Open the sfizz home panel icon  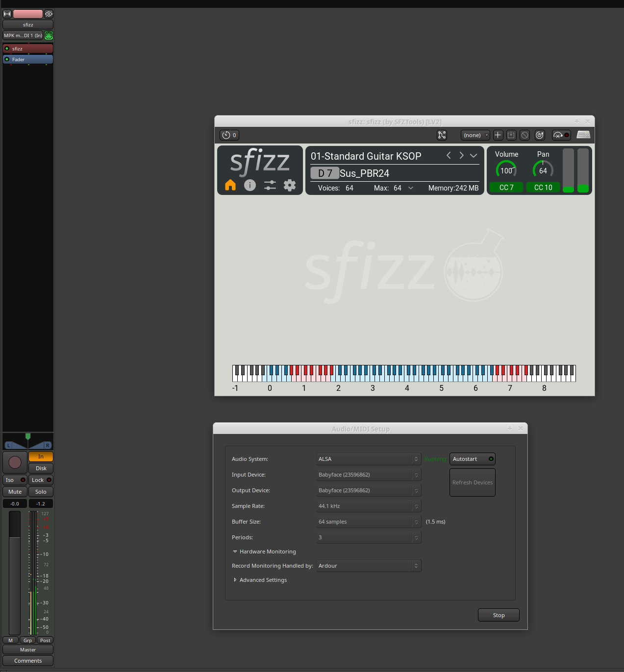click(x=230, y=185)
